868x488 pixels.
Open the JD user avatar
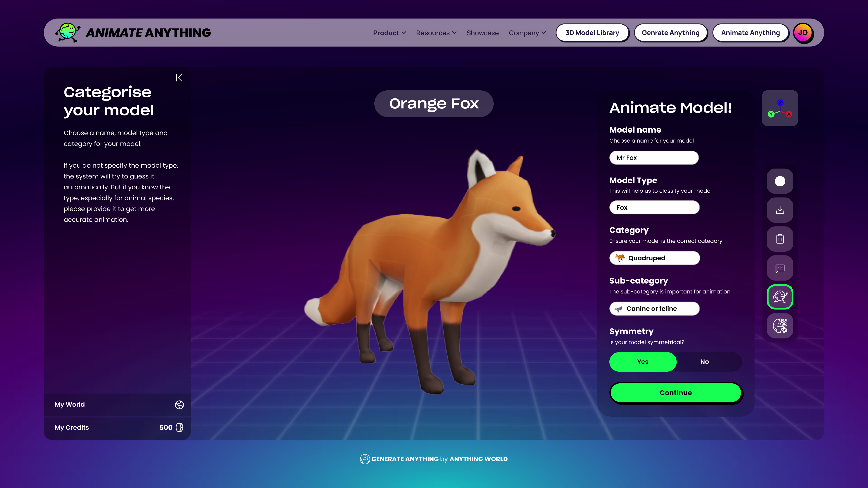pos(803,33)
